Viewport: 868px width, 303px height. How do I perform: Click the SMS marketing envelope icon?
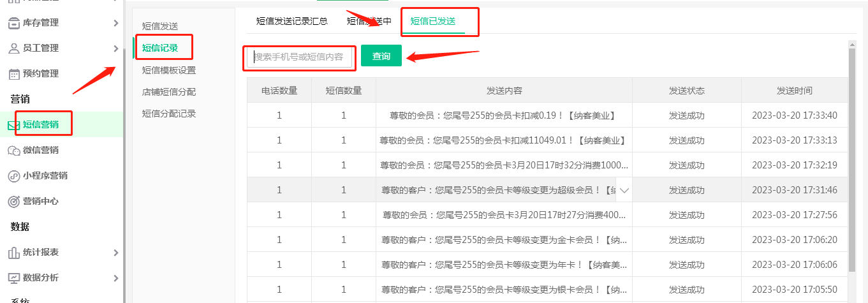[x=13, y=125]
